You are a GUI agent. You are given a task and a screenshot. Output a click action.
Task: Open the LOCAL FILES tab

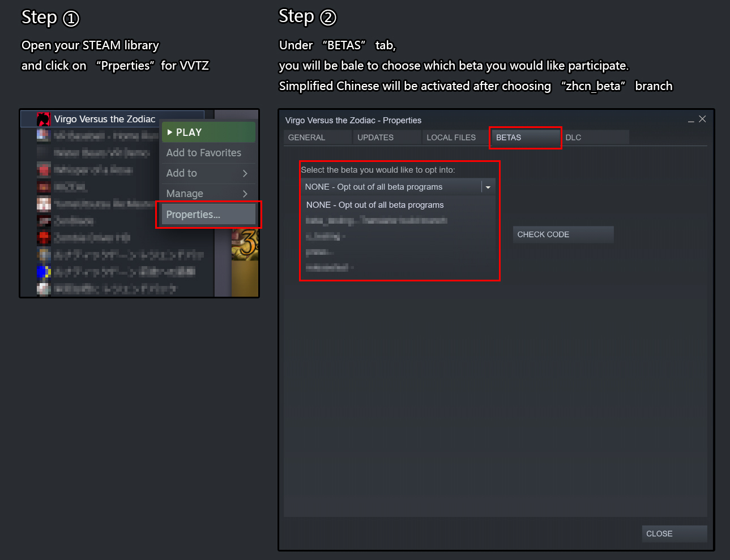[x=451, y=138]
